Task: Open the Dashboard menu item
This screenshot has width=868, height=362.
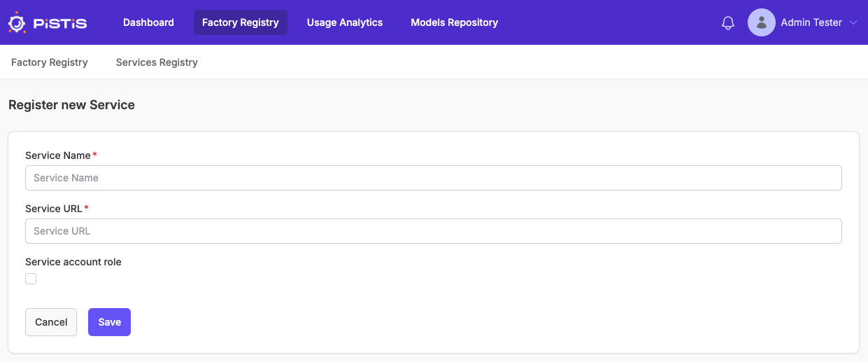Action: point(148,22)
